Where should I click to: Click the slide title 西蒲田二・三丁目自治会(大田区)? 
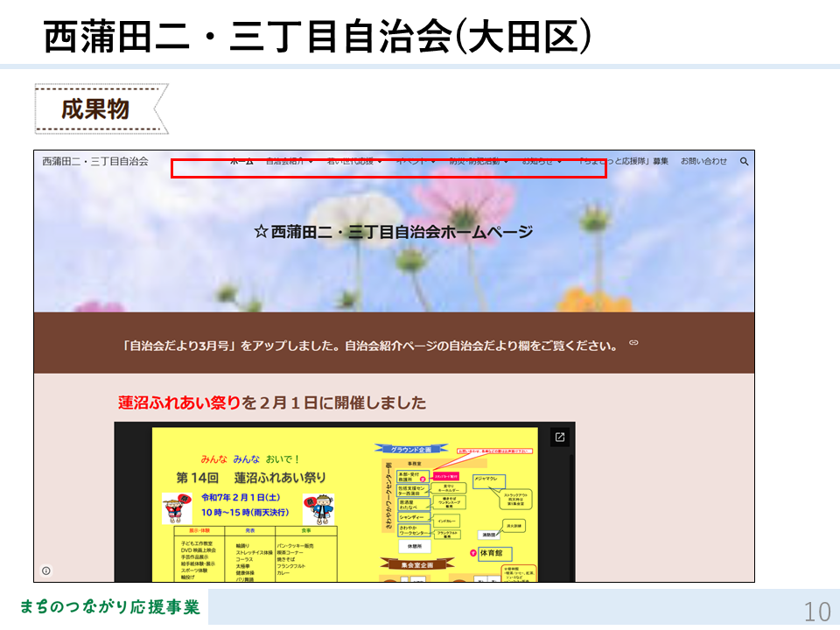point(317,36)
